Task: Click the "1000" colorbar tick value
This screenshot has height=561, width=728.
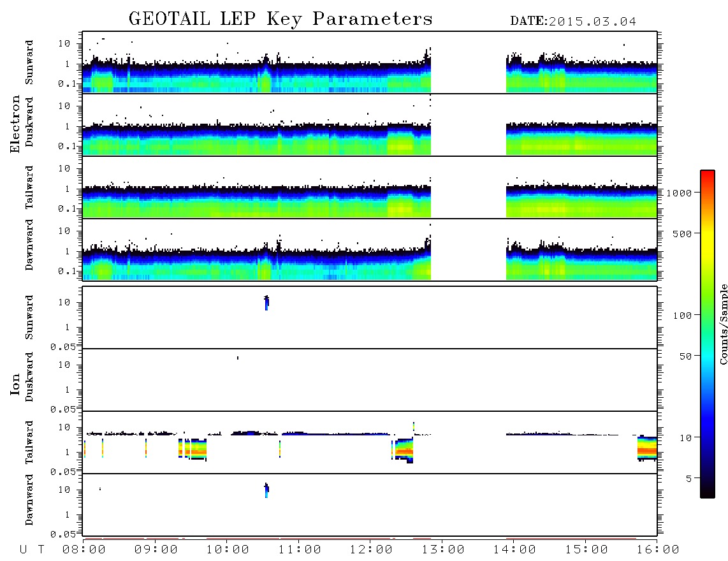Action: click(679, 193)
